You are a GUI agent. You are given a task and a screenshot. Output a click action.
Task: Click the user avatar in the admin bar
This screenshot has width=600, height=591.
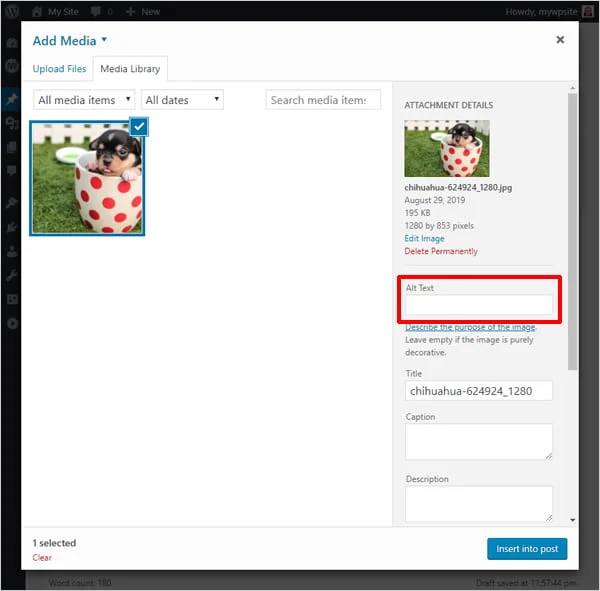(588, 11)
